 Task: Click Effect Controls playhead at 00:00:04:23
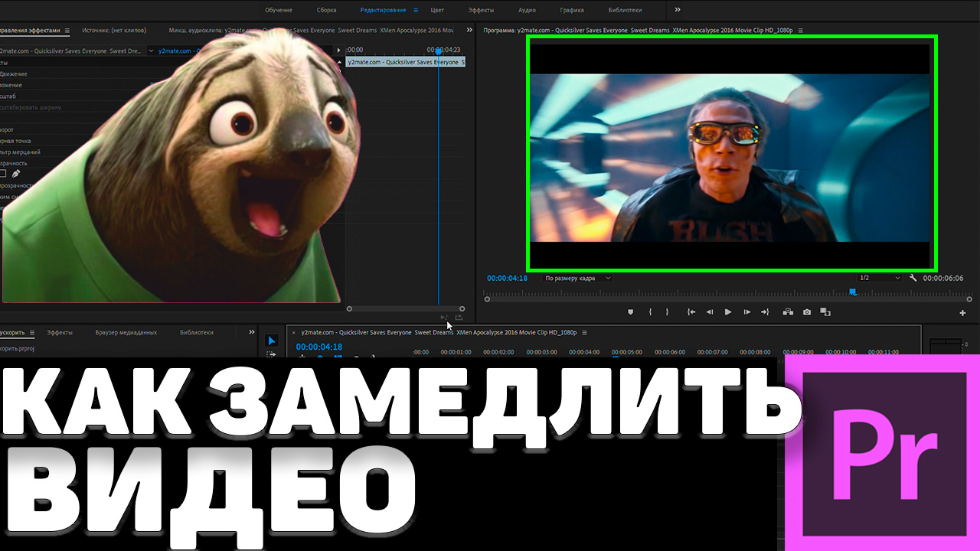tap(438, 51)
